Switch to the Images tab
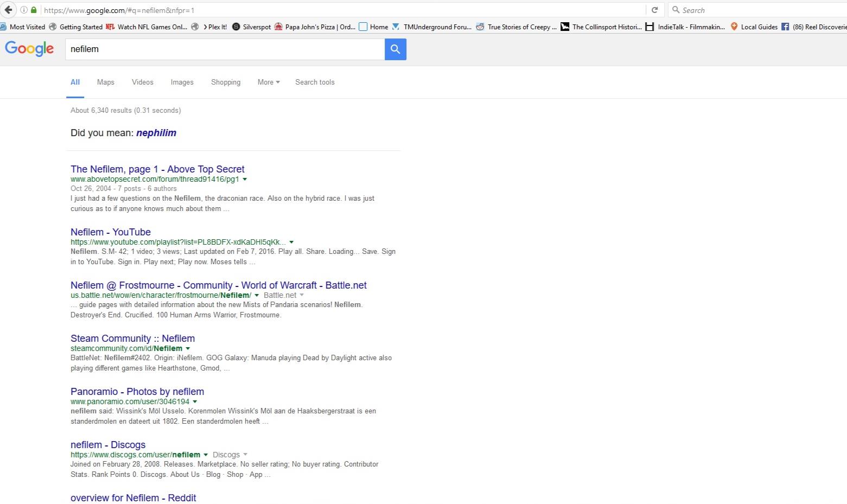Viewport: 847px width, 504px height. pos(182,82)
